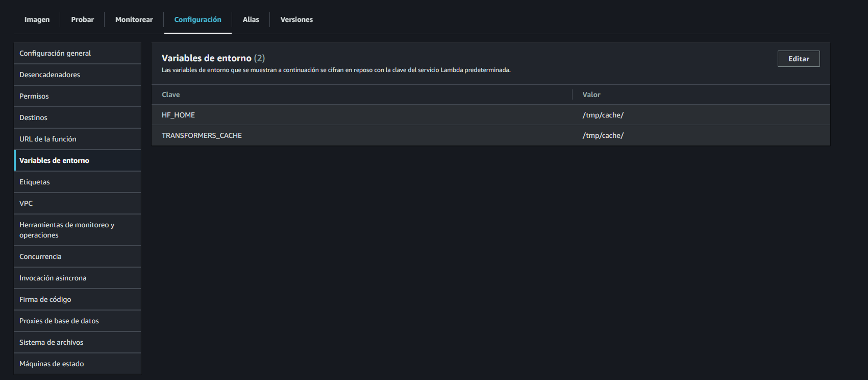Open the Probar tab
This screenshot has height=380, width=868.
(82, 19)
